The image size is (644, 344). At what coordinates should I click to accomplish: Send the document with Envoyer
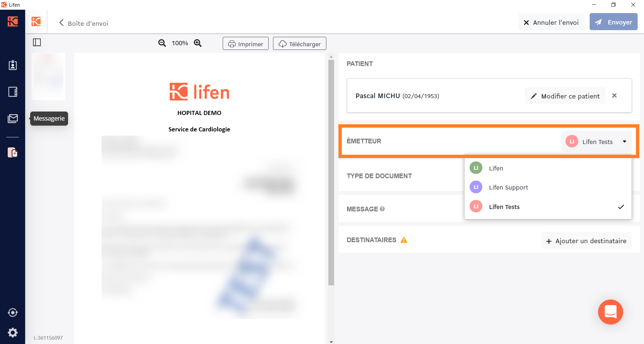613,22
